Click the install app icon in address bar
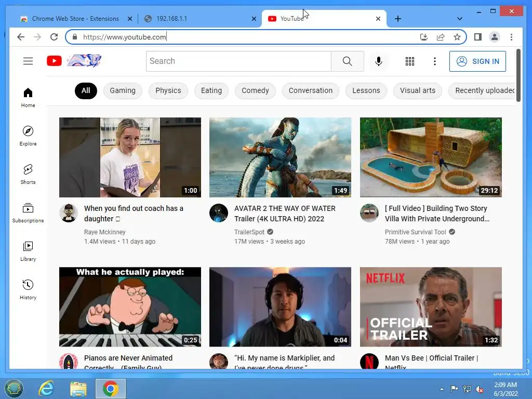This screenshot has height=399, width=532. tap(424, 37)
